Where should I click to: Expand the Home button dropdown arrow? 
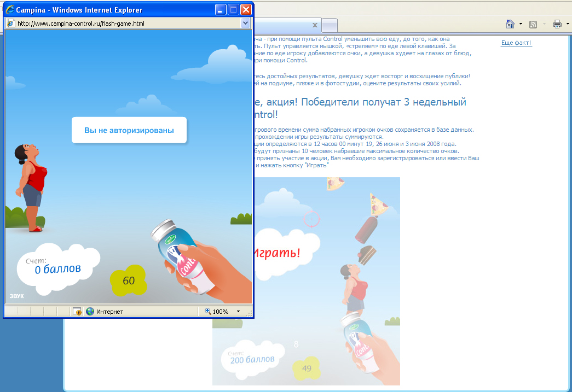[521, 24]
